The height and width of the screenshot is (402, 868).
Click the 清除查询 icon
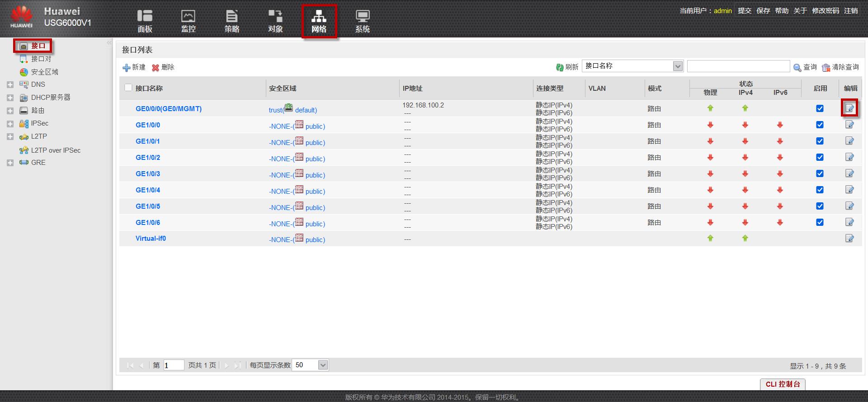826,67
